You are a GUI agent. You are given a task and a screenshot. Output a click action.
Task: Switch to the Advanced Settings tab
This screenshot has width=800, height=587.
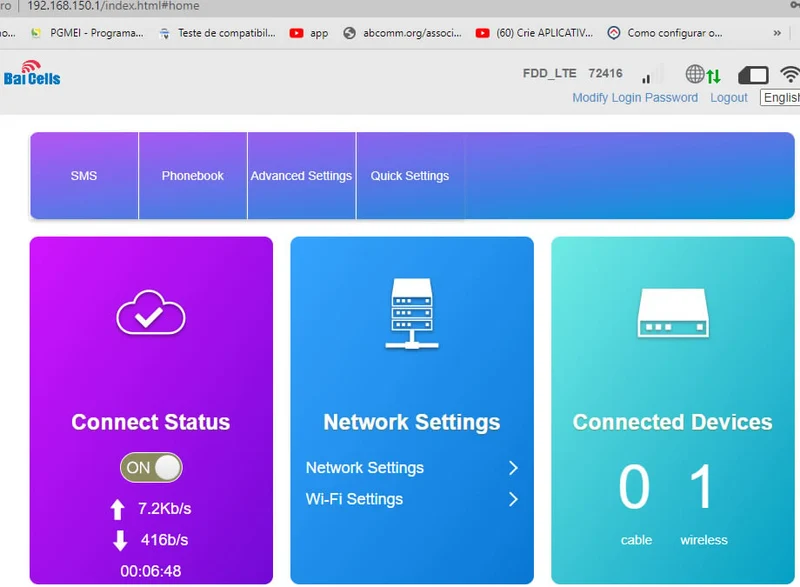pos(302,176)
